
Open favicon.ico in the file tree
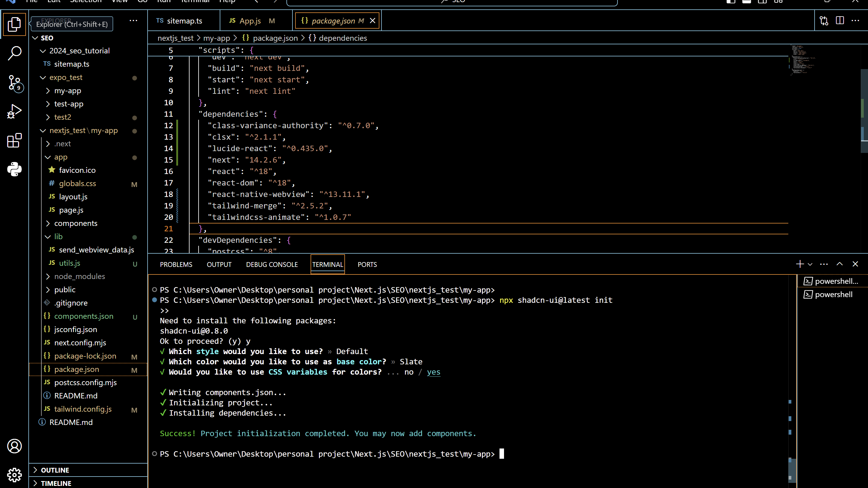(88, 170)
